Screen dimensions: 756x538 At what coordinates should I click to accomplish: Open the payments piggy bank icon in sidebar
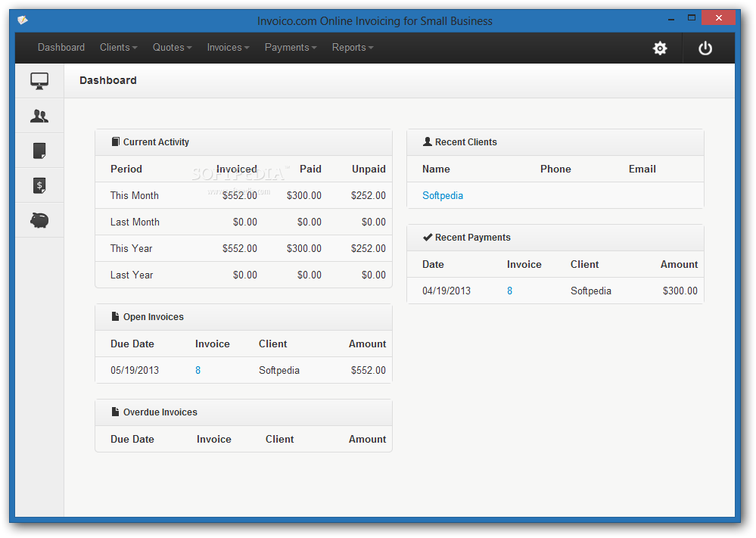(39, 220)
